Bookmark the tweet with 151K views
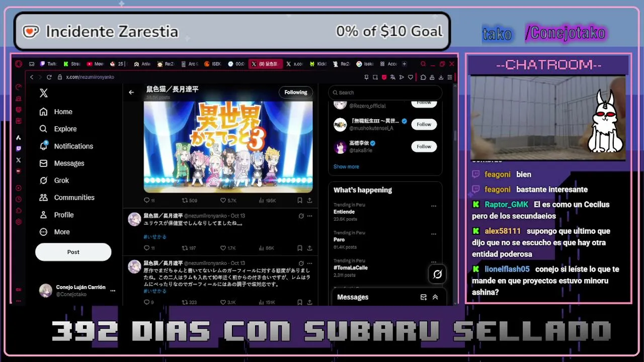The height and width of the screenshot is (362, 644). [300, 302]
